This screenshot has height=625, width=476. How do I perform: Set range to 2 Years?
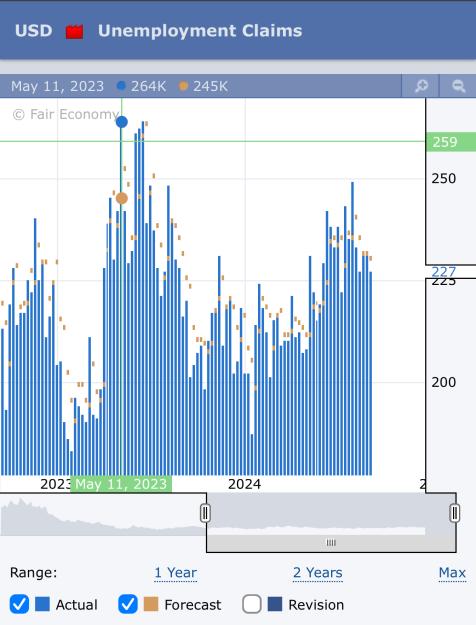tap(317, 573)
